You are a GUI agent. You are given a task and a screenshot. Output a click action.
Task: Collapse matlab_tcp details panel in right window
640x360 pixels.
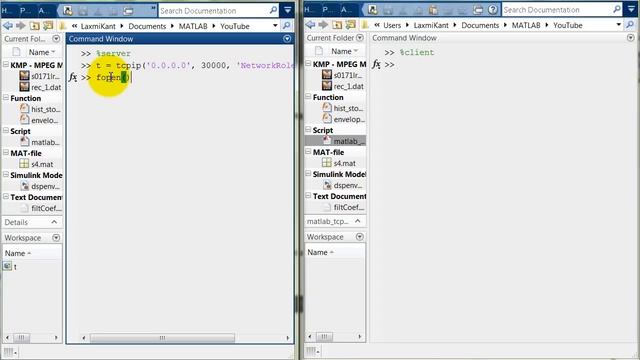click(x=358, y=221)
